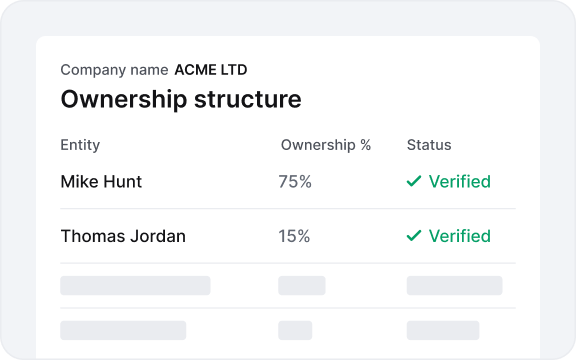
Task: Click the fourth row entity placeholder bar
Action: pyautogui.click(x=123, y=330)
